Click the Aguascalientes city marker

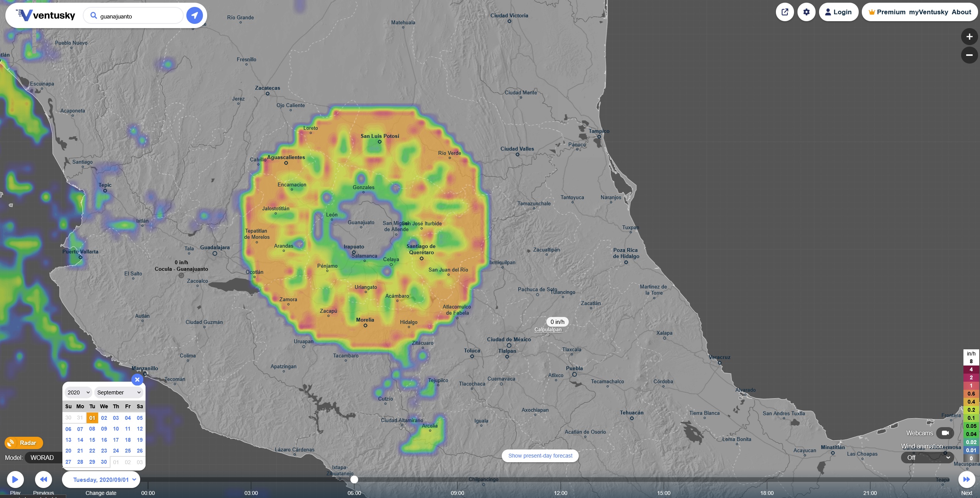click(x=286, y=163)
